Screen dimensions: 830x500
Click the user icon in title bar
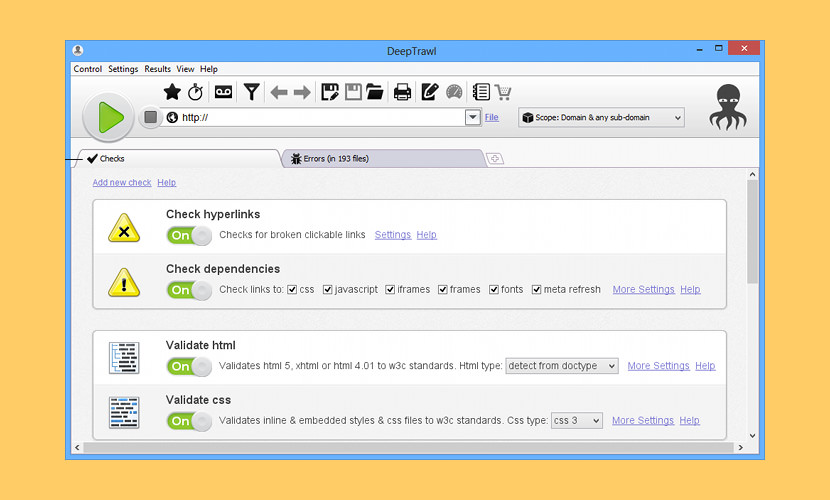pos(78,50)
